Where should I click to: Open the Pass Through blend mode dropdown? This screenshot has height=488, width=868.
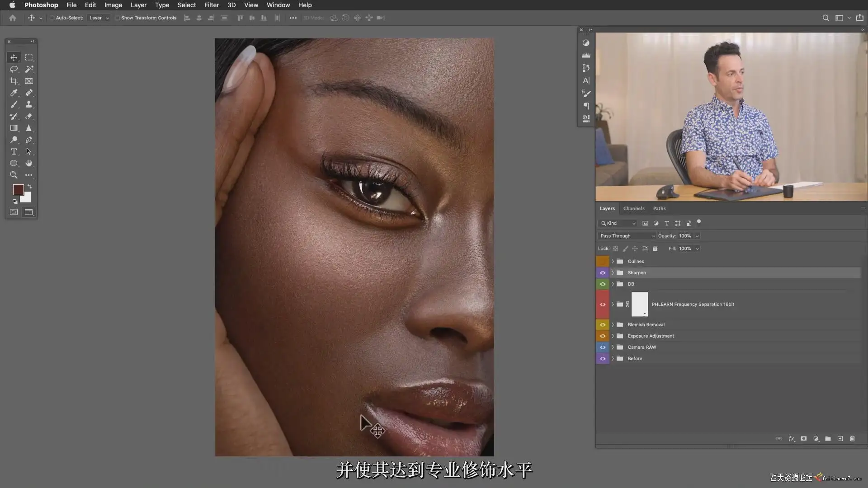coord(627,236)
